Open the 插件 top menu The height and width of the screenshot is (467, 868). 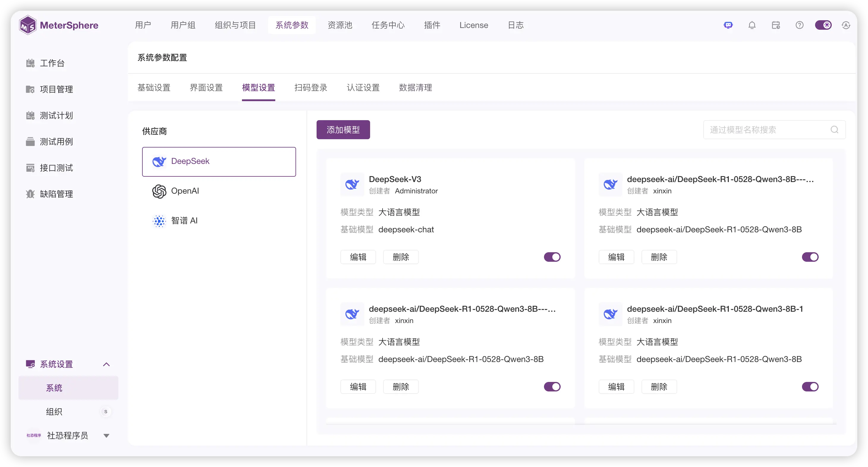tap(432, 25)
